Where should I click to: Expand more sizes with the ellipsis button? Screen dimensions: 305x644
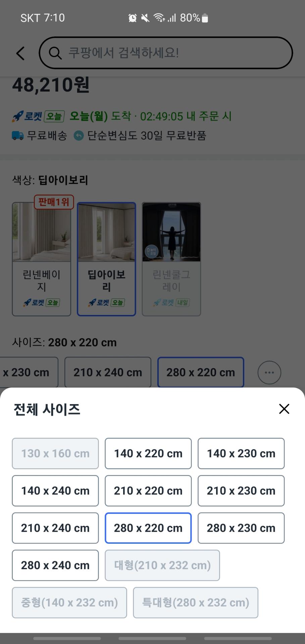[x=269, y=372]
